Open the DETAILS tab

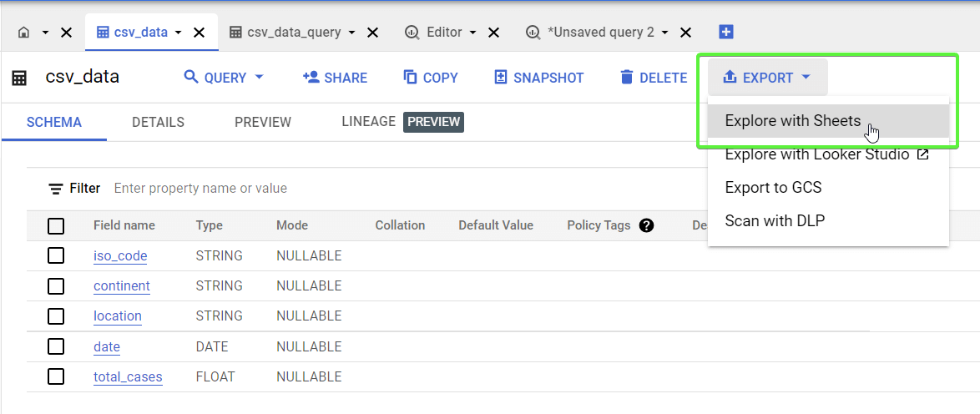[x=158, y=122]
